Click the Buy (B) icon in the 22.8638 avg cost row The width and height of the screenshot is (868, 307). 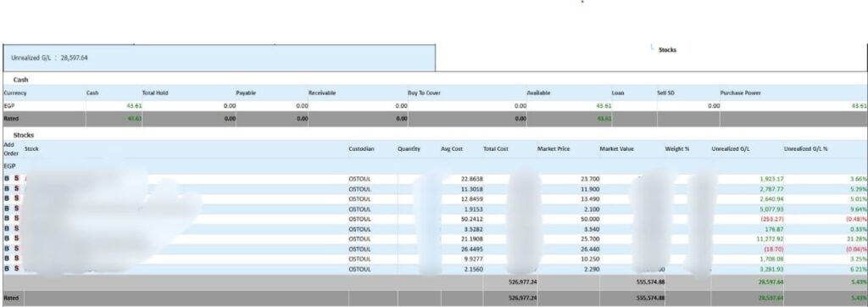click(7, 178)
